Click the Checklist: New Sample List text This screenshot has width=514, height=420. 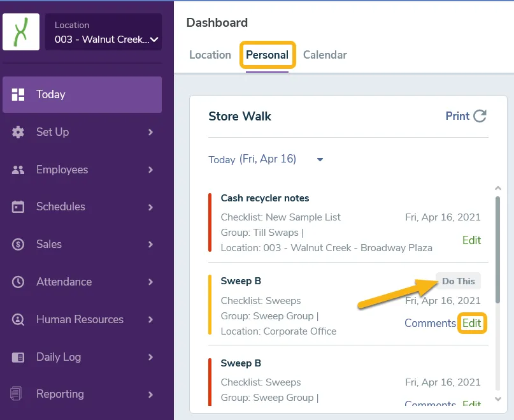281,217
